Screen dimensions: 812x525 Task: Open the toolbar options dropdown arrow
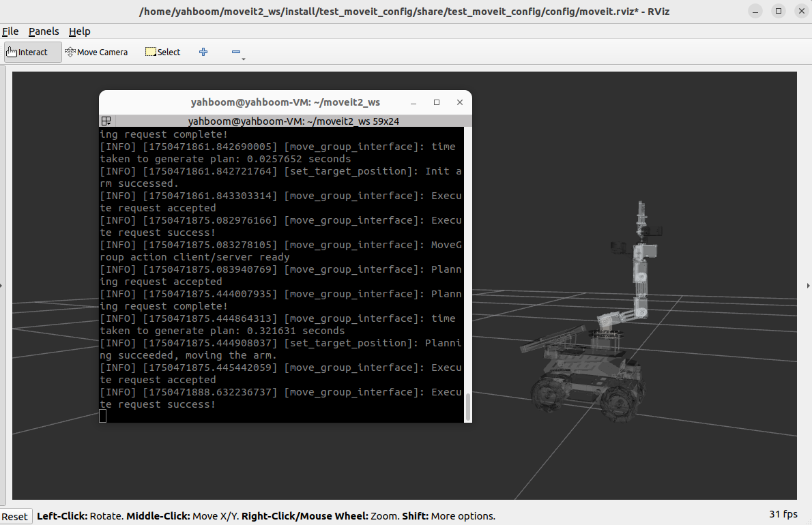(x=244, y=59)
